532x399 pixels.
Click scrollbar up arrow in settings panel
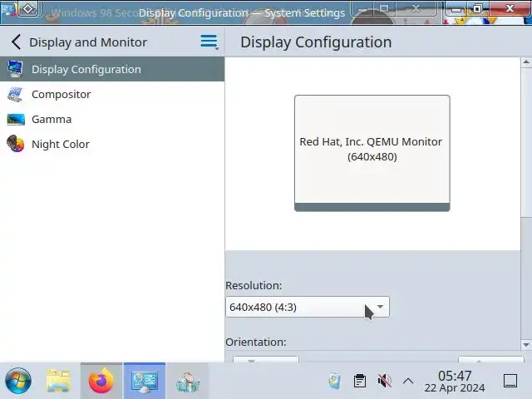coord(526,62)
